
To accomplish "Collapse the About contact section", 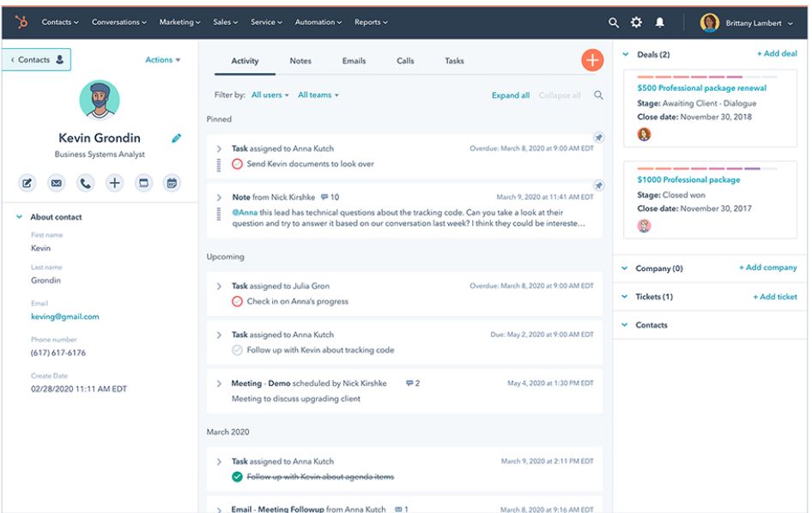I will (x=19, y=217).
